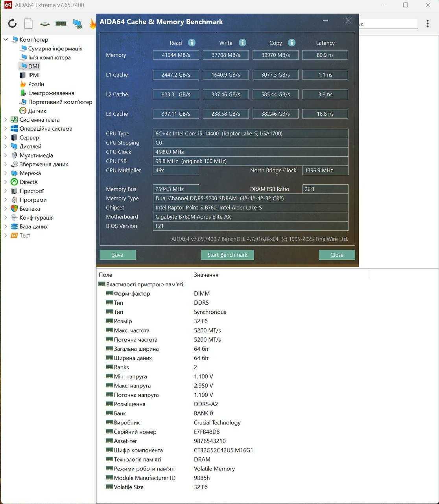Click the Motherboard field Gigabyte B760M Aorus Elite AX
This screenshot has width=439, height=504.
251,217
